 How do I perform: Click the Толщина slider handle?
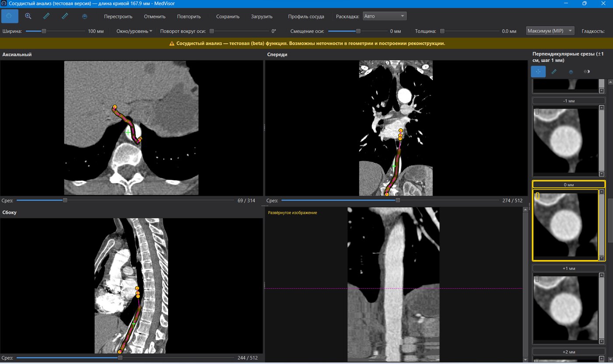click(442, 31)
